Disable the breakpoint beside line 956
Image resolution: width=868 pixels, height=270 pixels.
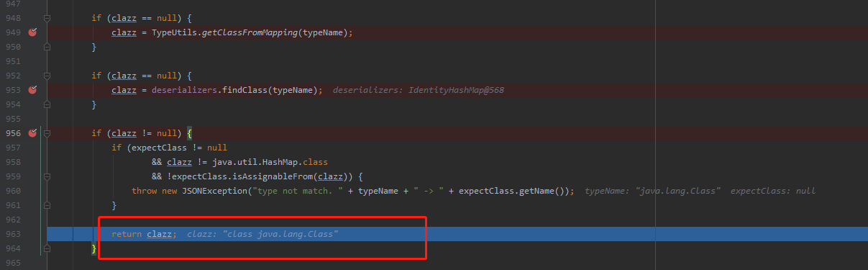tap(32, 133)
